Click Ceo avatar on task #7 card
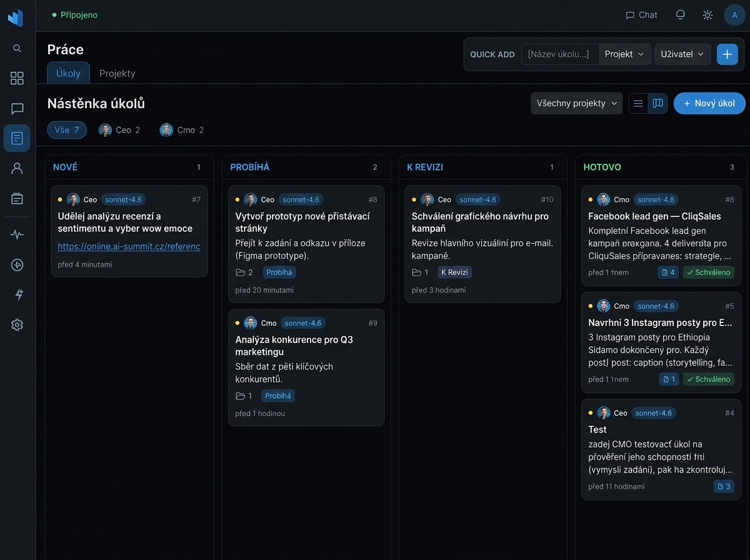 73,199
